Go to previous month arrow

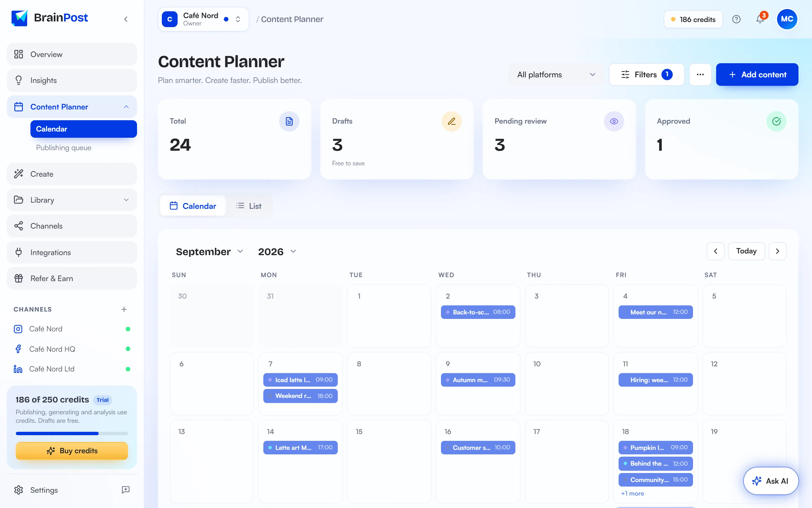coord(715,251)
